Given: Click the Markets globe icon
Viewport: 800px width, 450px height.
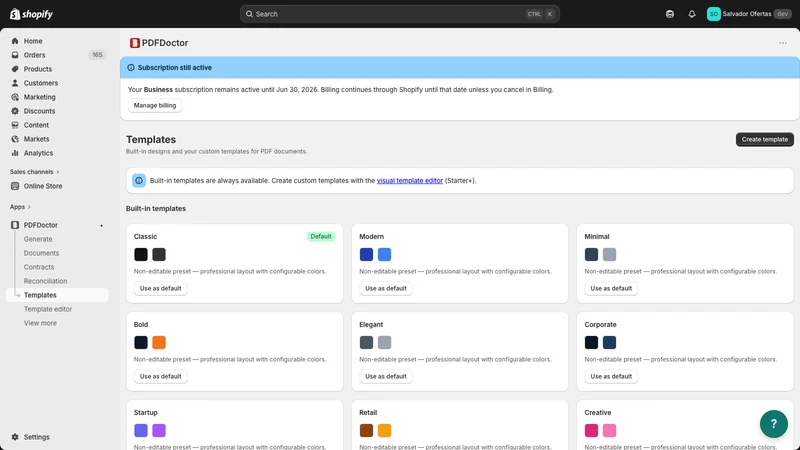Looking at the screenshot, I should coord(15,139).
